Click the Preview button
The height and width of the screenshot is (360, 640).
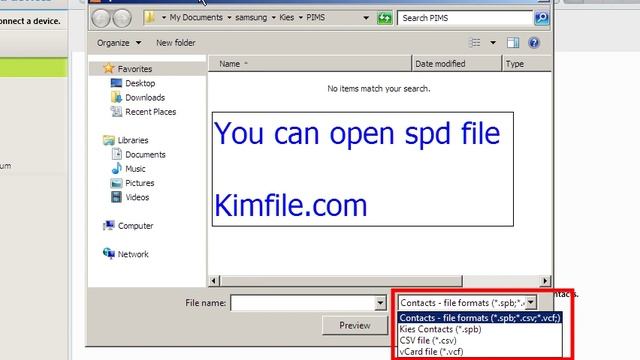coord(355,325)
